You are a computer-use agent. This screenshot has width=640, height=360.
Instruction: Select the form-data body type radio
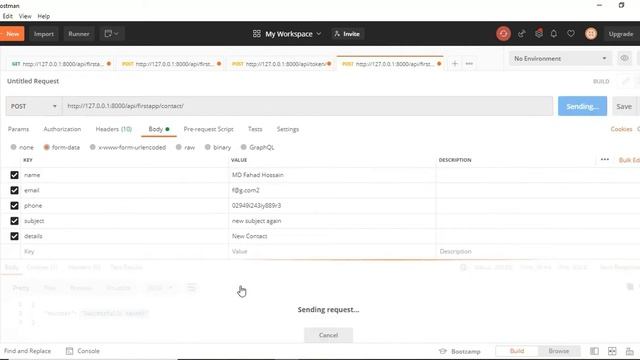[x=46, y=147]
